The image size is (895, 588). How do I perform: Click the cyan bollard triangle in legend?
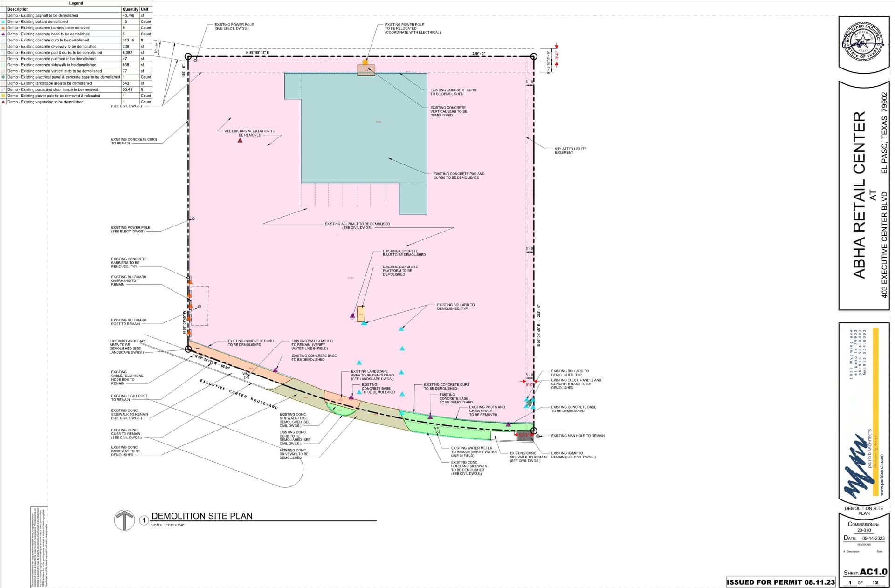click(3, 22)
